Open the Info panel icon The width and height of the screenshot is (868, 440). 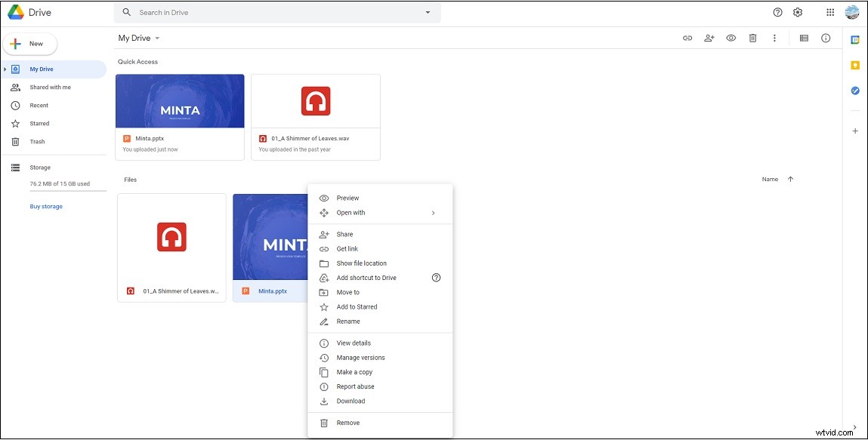click(826, 38)
